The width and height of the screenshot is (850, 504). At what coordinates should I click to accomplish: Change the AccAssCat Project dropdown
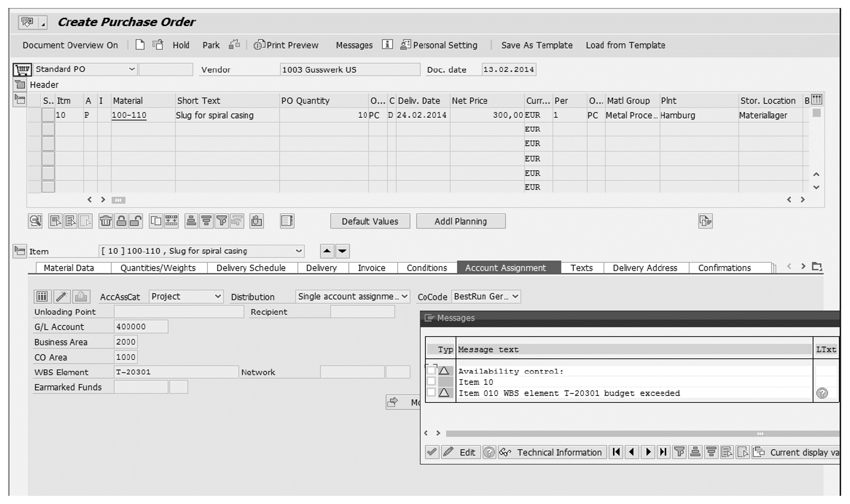(218, 296)
